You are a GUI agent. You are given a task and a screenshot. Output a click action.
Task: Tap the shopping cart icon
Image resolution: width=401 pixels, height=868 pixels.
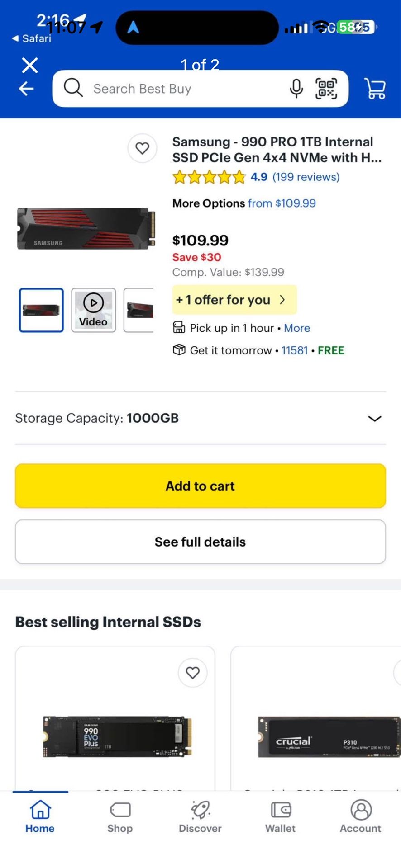(375, 89)
